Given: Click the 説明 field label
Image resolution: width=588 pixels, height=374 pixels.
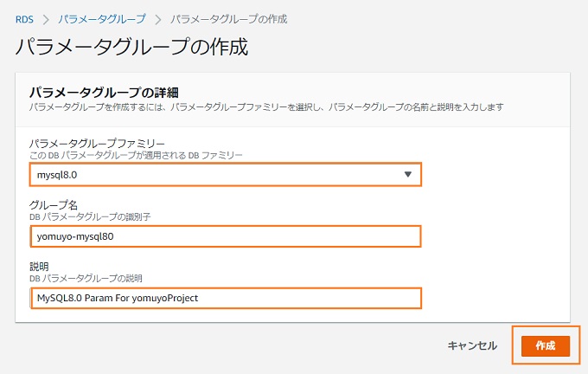Looking at the screenshot, I should 39,267.
